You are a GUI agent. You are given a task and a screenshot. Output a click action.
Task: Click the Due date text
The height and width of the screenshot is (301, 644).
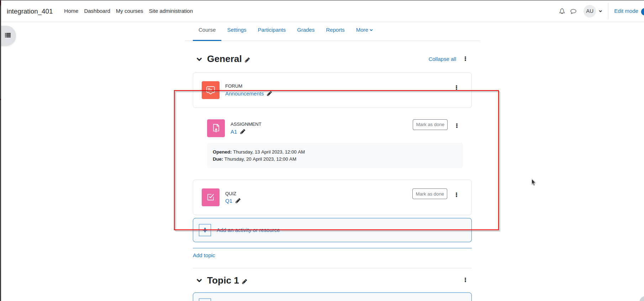click(x=254, y=159)
